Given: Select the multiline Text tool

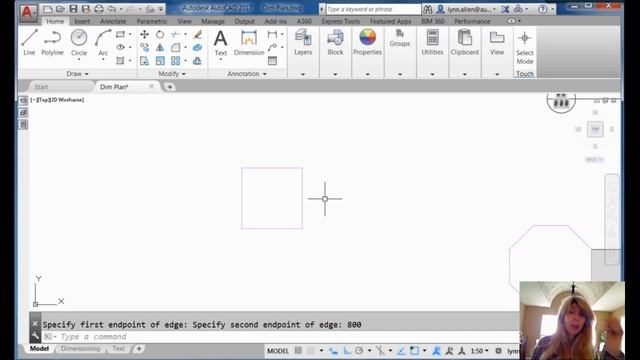Looking at the screenshot, I should 220,42.
